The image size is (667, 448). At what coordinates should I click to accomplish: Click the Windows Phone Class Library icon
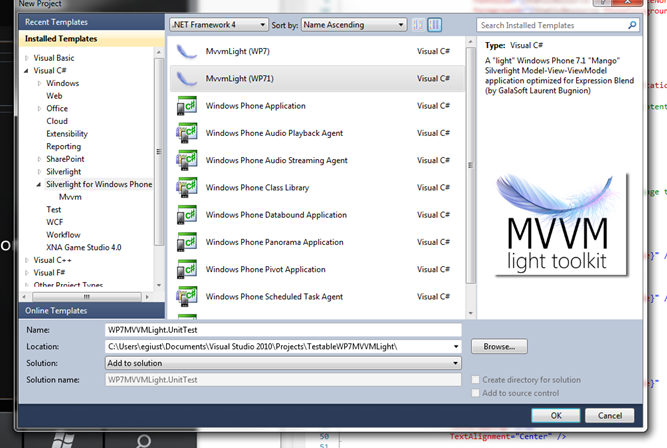tap(187, 188)
